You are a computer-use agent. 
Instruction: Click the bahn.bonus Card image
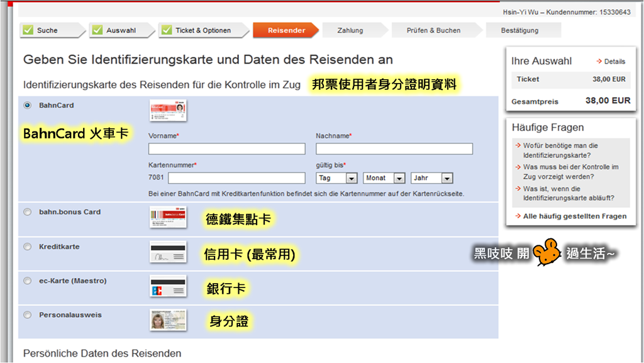[167, 217]
